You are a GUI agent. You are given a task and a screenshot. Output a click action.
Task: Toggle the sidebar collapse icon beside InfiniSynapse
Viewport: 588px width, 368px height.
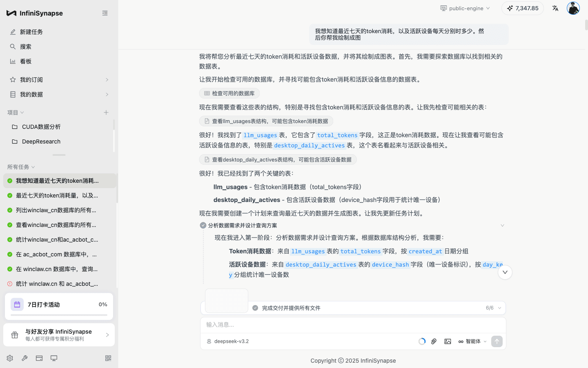[x=105, y=13]
